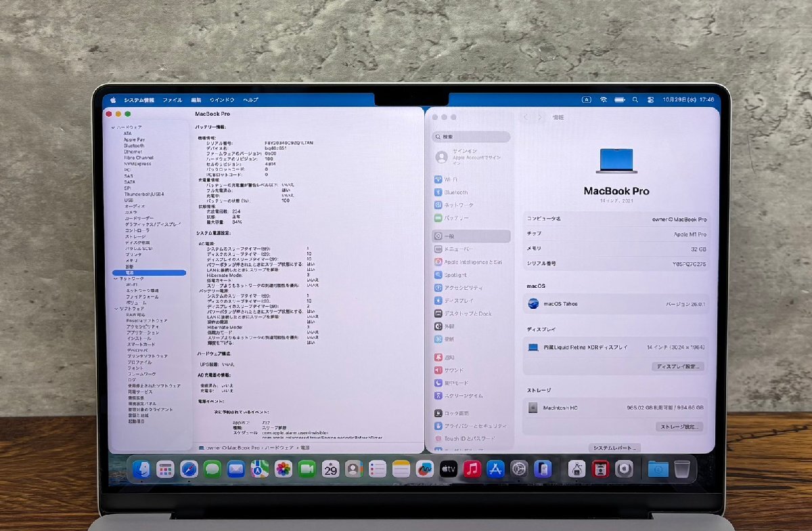Select ストレージ in System Information tree
812x531 pixels.
[x=135, y=237]
